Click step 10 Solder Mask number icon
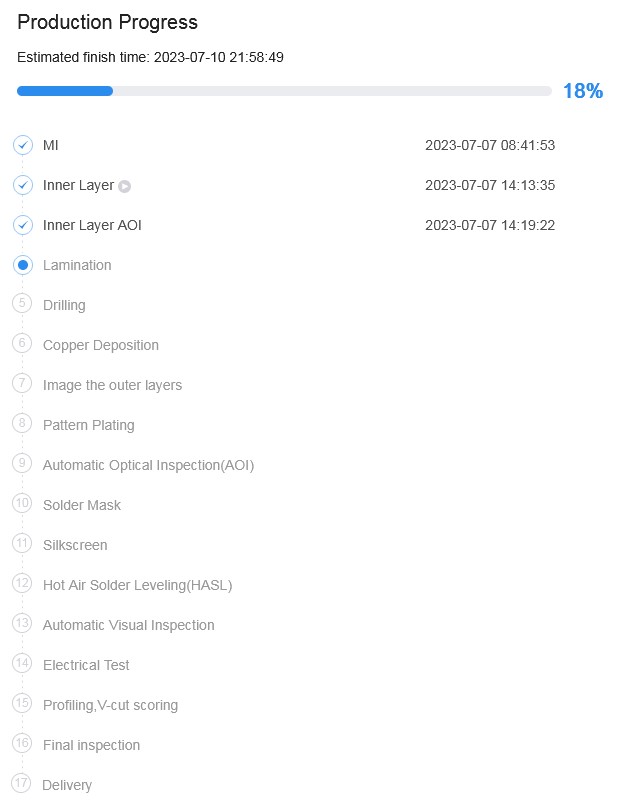The width and height of the screenshot is (620, 807). [23, 503]
